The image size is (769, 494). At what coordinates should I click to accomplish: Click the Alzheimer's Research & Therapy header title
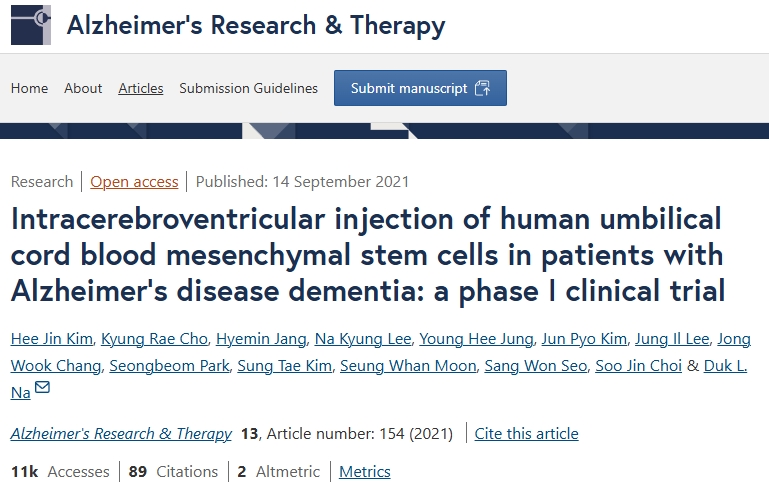(256, 25)
